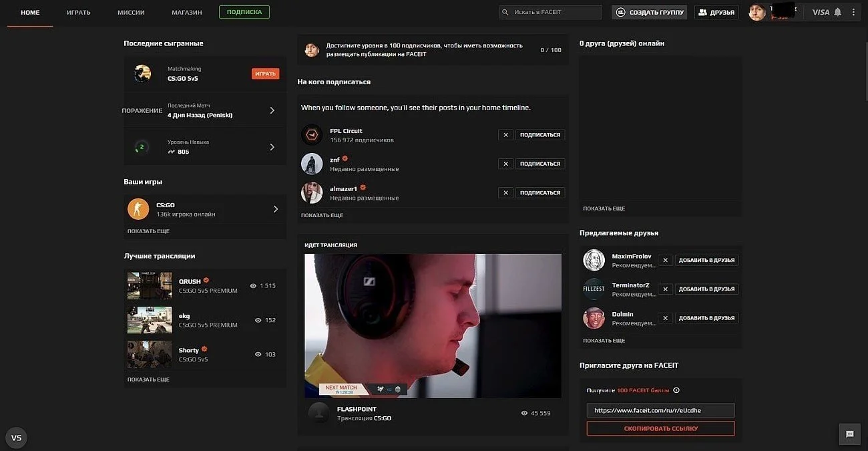Click MaximFrolov avatar
Image resolution: width=868 pixels, height=451 pixels.
594,260
